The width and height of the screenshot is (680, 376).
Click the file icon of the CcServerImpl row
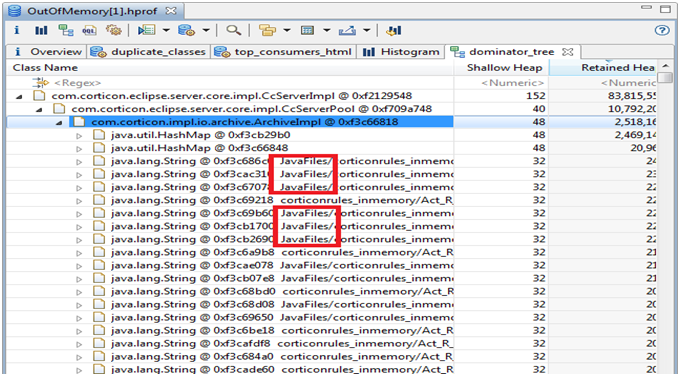[39, 95]
